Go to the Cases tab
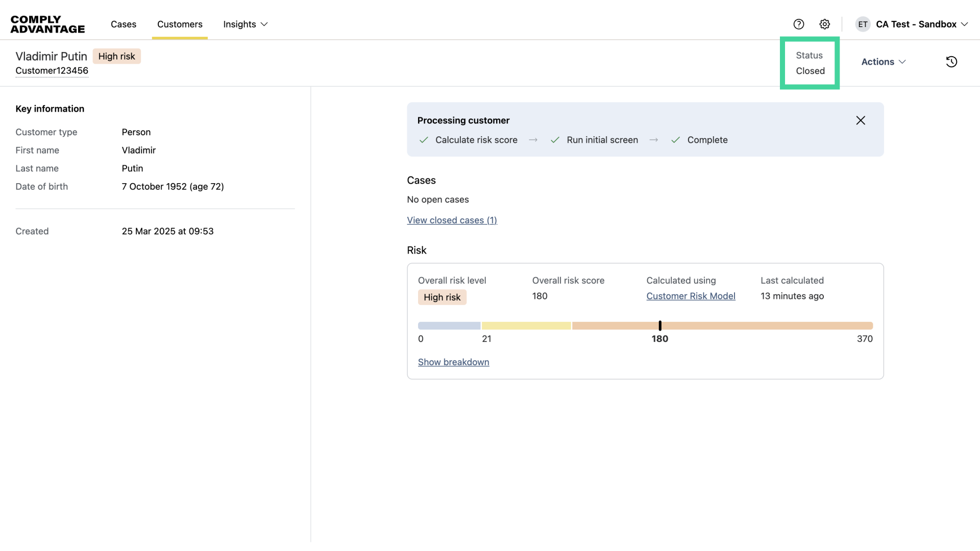The width and height of the screenshot is (980, 551). click(x=124, y=24)
